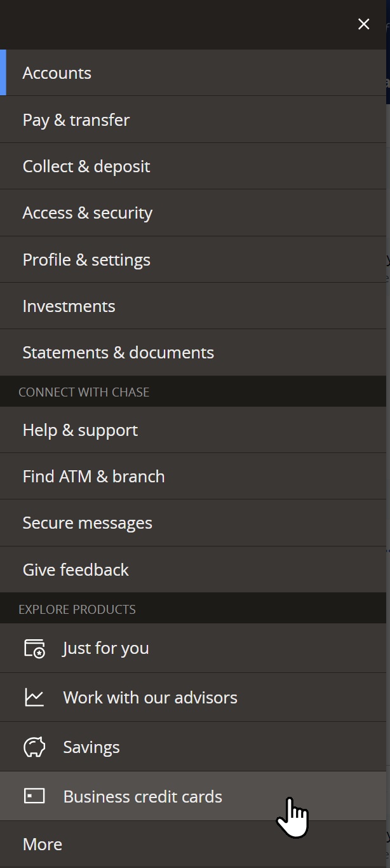Image resolution: width=390 pixels, height=868 pixels.
Task: Open the Accounts menu item
Action: pos(57,73)
